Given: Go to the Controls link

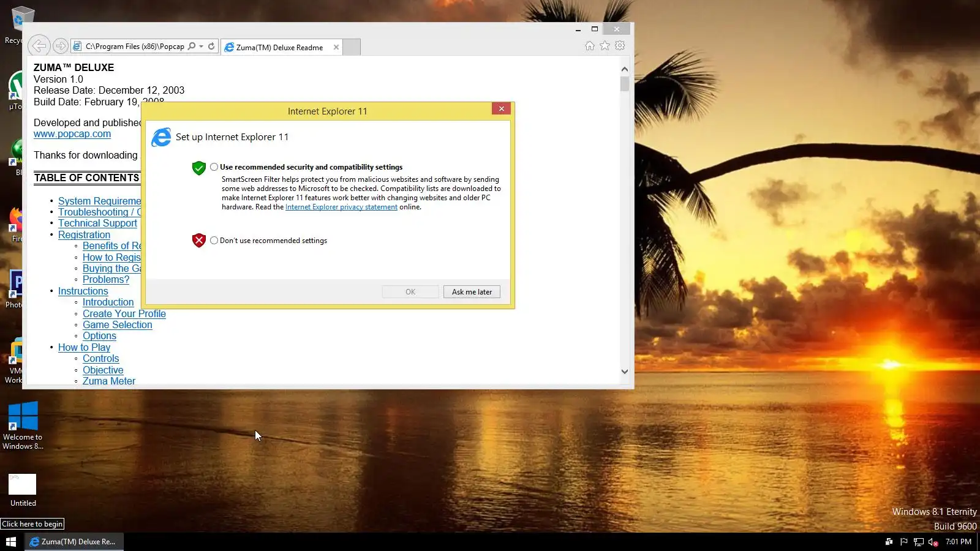Looking at the screenshot, I should (x=101, y=359).
